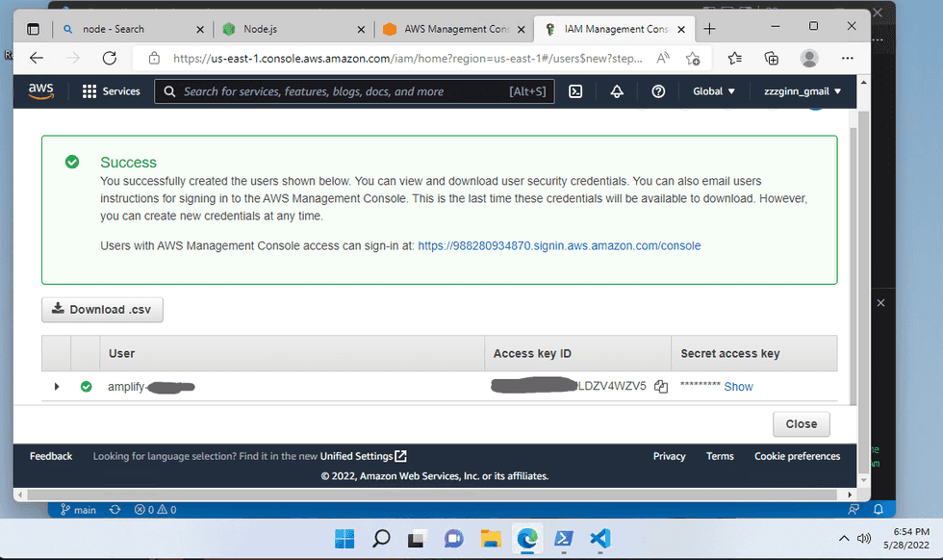Click the horizontal scrollbar at page bottom
The width and height of the screenshot is (943, 560).
point(431,495)
